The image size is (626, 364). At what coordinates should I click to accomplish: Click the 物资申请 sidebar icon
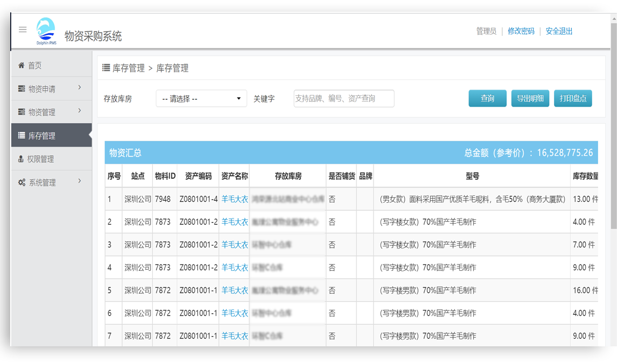(x=21, y=89)
